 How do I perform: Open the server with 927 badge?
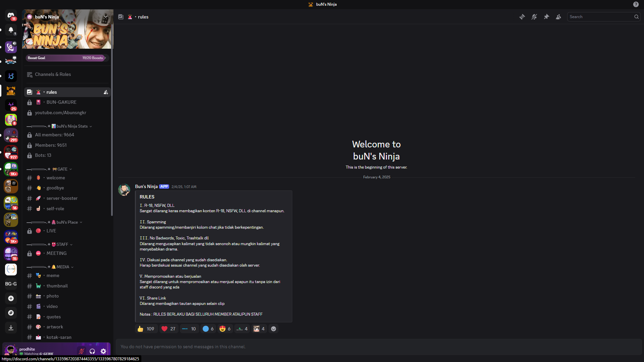tap(11, 152)
